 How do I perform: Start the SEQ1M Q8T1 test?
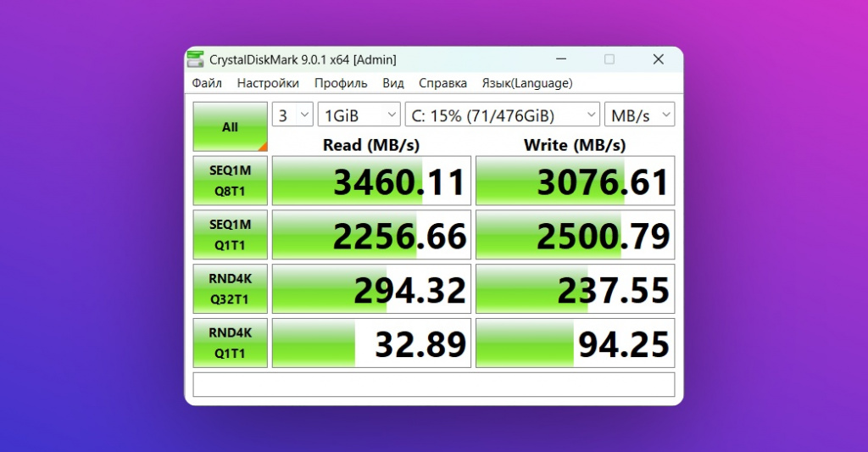coord(230,180)
